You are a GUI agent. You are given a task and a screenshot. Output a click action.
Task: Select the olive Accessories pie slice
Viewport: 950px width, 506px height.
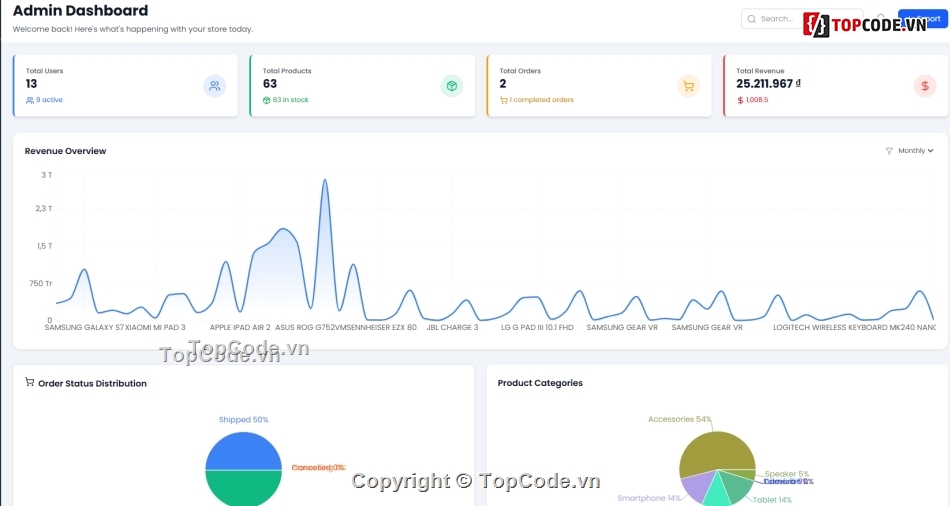coord(715,451)
